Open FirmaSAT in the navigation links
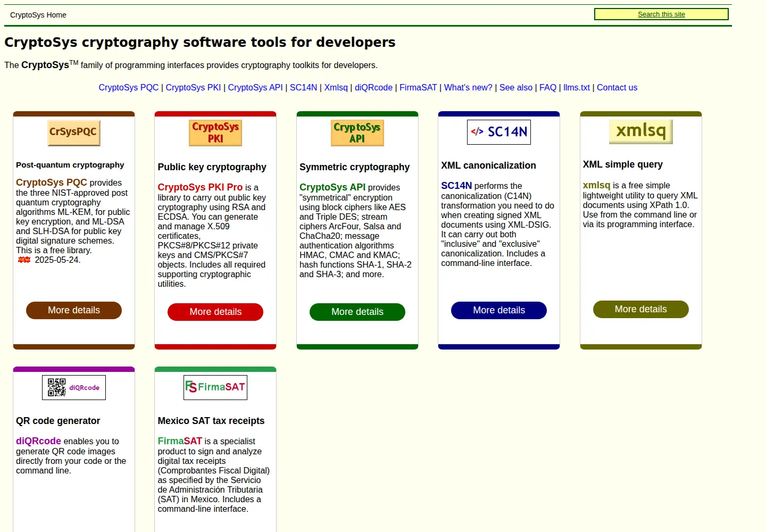 418,88
